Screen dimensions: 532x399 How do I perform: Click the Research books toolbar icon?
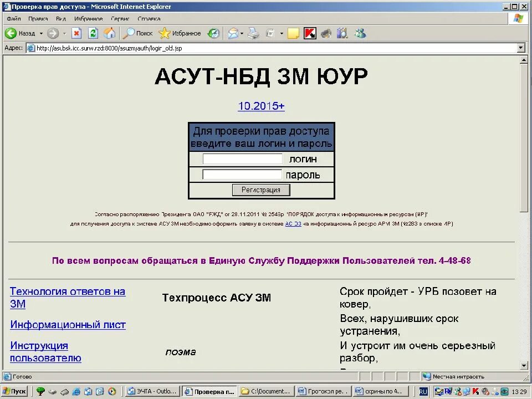pyautogui.click(x=342, y=33)
